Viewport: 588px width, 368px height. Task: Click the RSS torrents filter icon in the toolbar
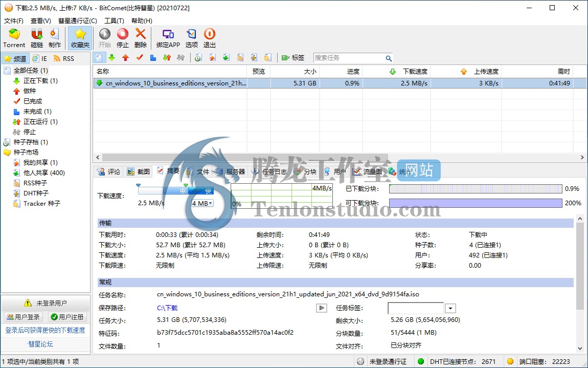tap(240, 58)
